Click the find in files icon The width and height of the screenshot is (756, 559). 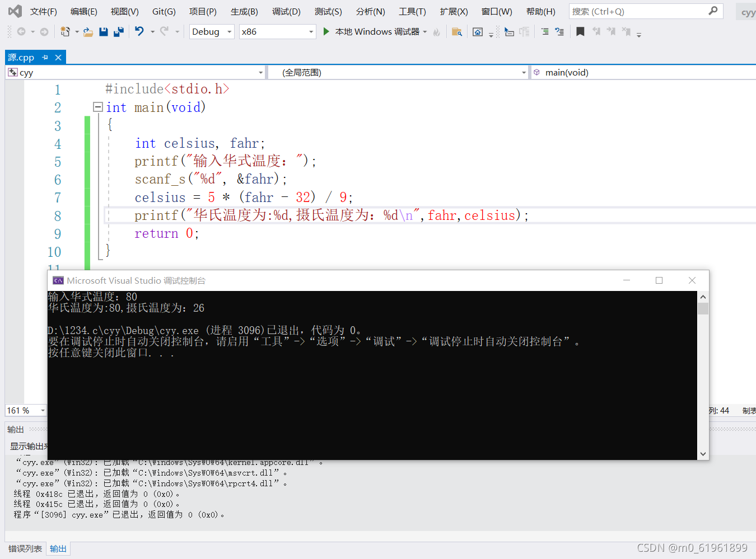click(x=457, y=32)
